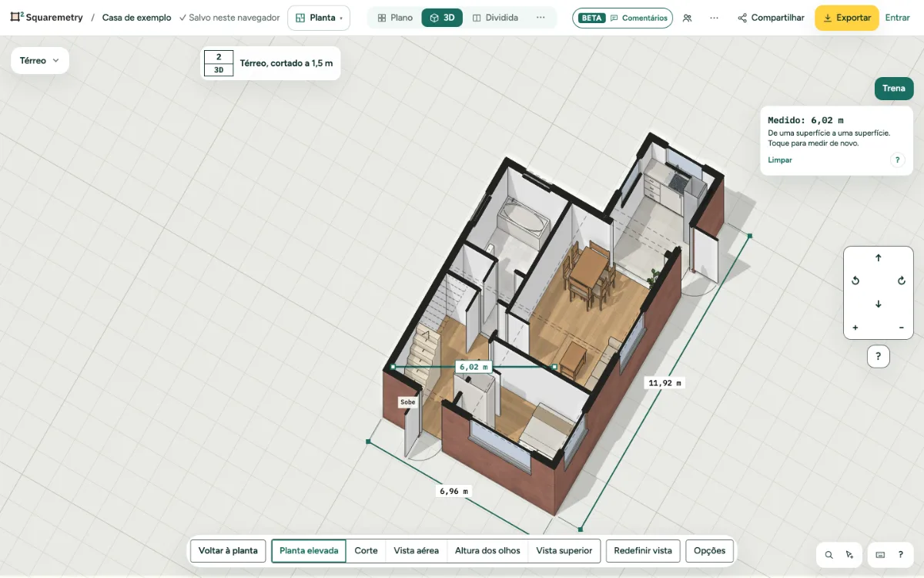Open the collaborators people icon
The width and height of the screenshot is (924, 578).
[x=687, y=18]
